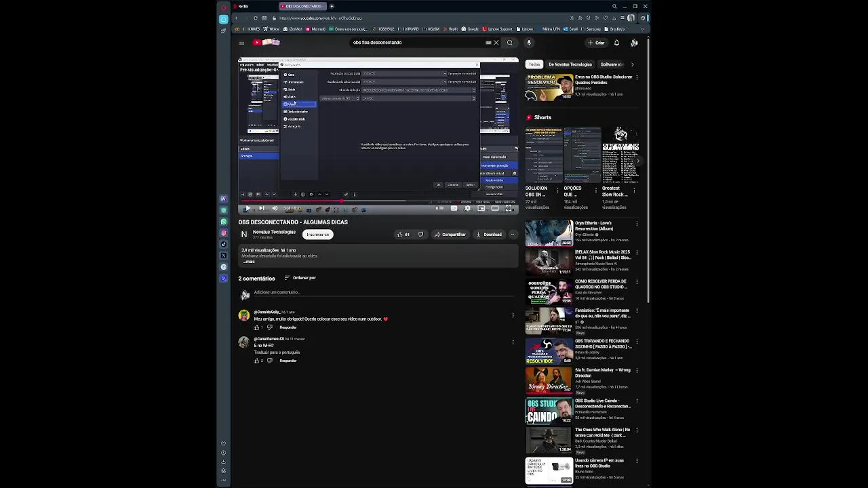Open YouTube notifications bell
The image size is (868, 488).
(x=616, y=43)
